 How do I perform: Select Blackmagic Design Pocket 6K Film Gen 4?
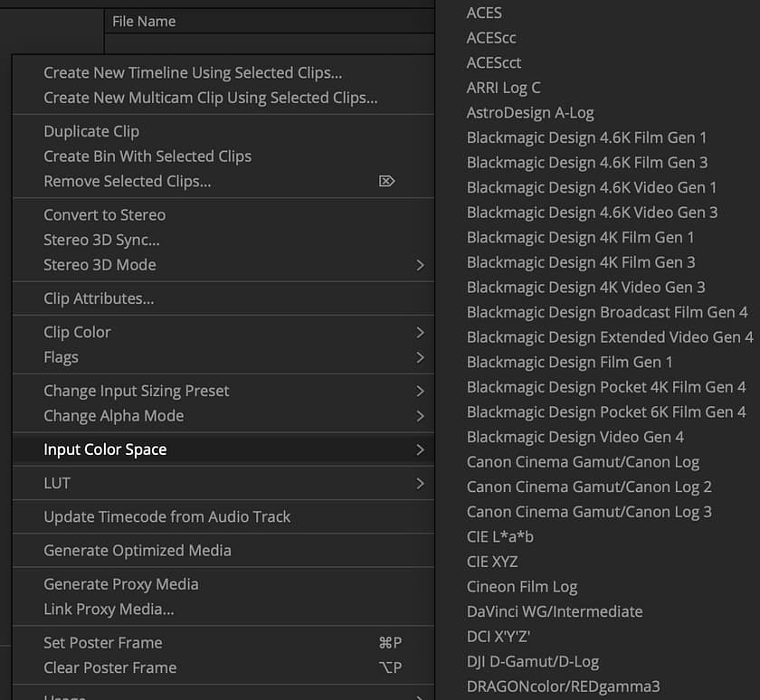click(x=606, y=412)
